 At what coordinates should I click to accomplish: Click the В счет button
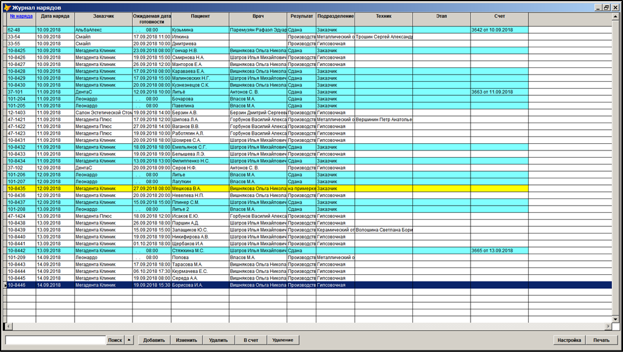tap(251, 340)
